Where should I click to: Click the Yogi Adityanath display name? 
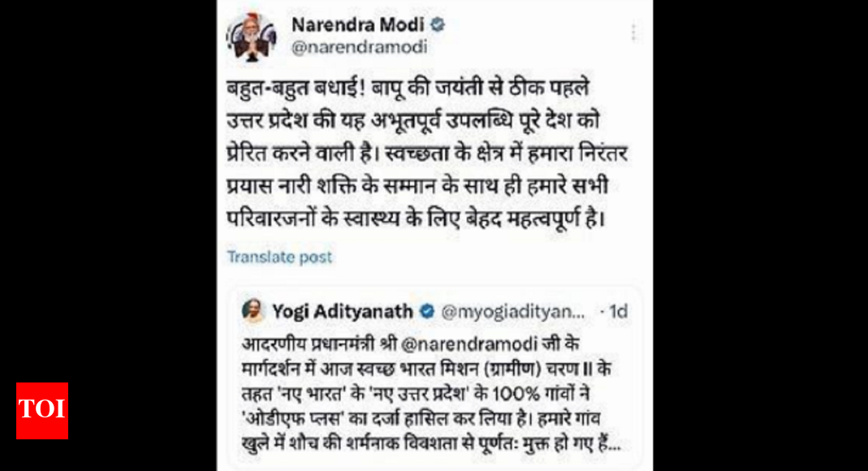(x=342, y=312)
